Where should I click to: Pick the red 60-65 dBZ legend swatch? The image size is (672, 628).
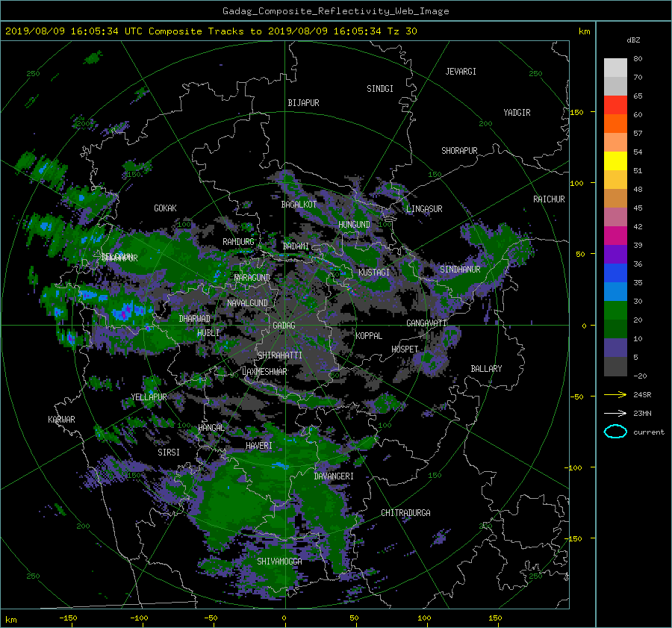coord(615,105)
